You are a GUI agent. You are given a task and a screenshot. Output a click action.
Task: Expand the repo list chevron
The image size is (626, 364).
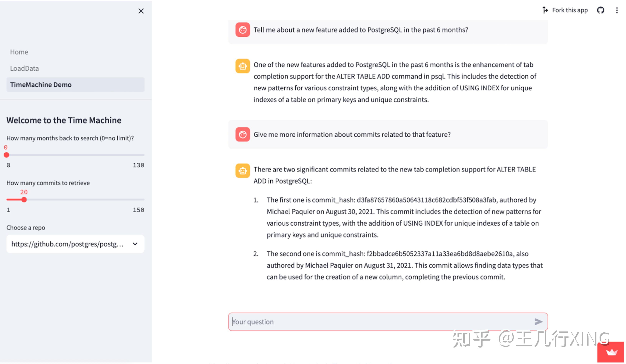click(x=135, y=244)
